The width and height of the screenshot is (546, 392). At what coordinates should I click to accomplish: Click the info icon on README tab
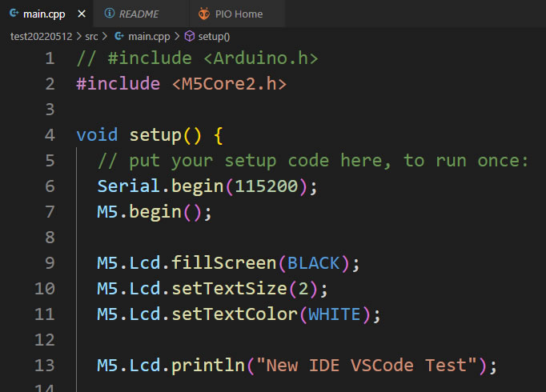tap(109, 14)
